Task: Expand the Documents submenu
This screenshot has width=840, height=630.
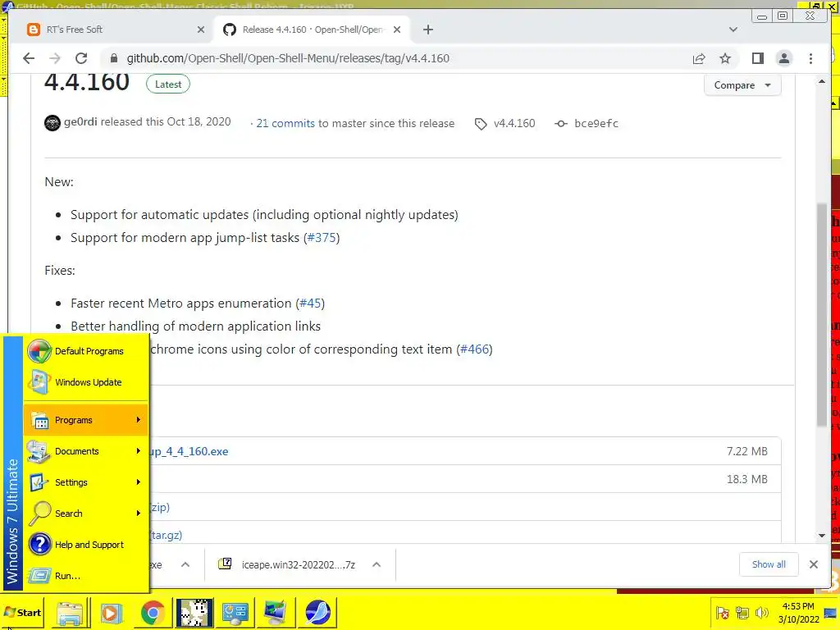Action: coord(85,451)
